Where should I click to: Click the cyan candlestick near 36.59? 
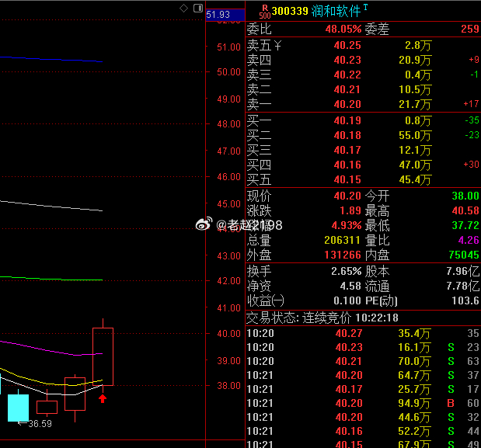18,408
